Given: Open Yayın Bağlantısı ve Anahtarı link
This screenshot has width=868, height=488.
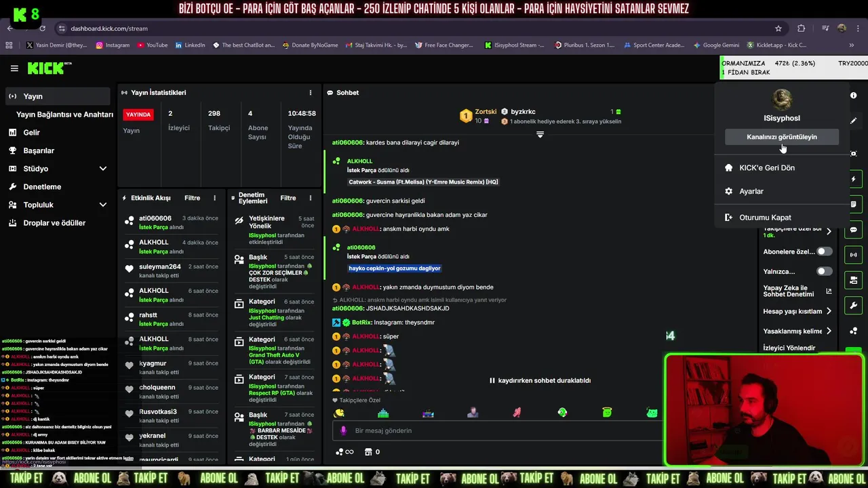Looking at the screenshot, I should (x=64, y=115).
